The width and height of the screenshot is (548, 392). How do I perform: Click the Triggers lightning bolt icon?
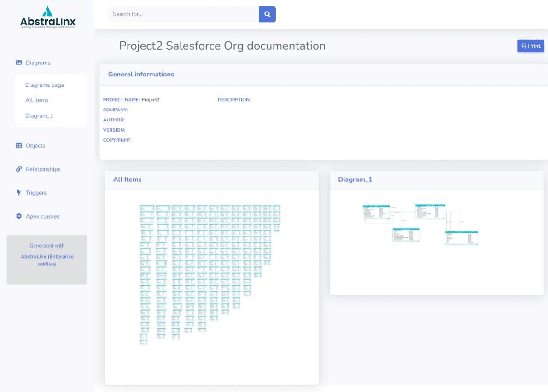point(19,192)
